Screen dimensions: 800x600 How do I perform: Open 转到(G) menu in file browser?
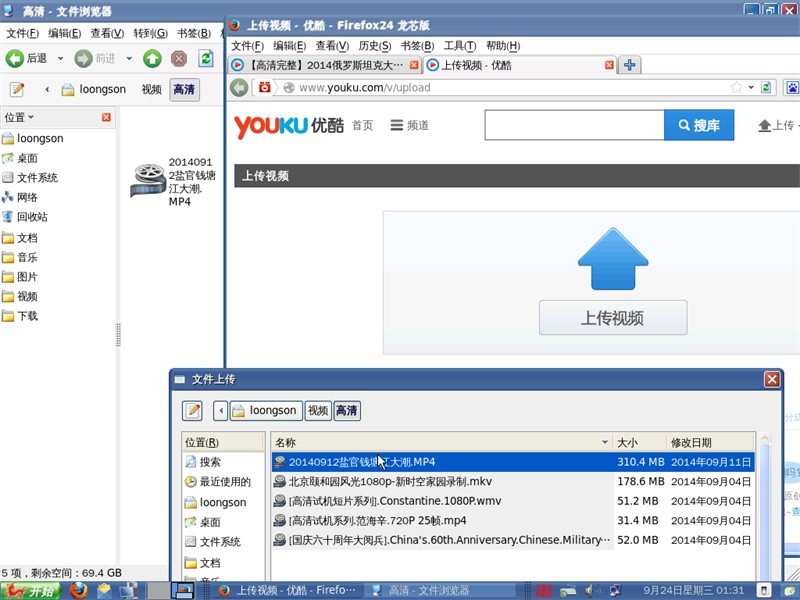(x=151, y=33)
